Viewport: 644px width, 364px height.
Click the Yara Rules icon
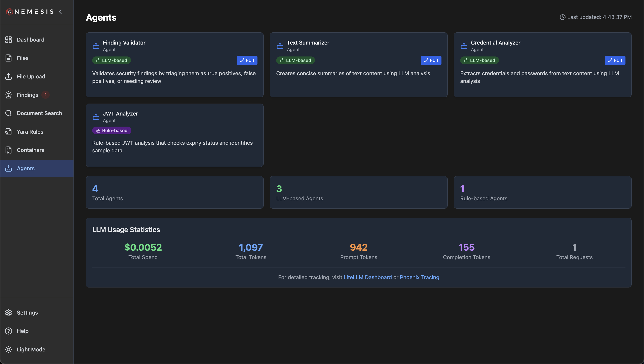(x=9, y=131)
